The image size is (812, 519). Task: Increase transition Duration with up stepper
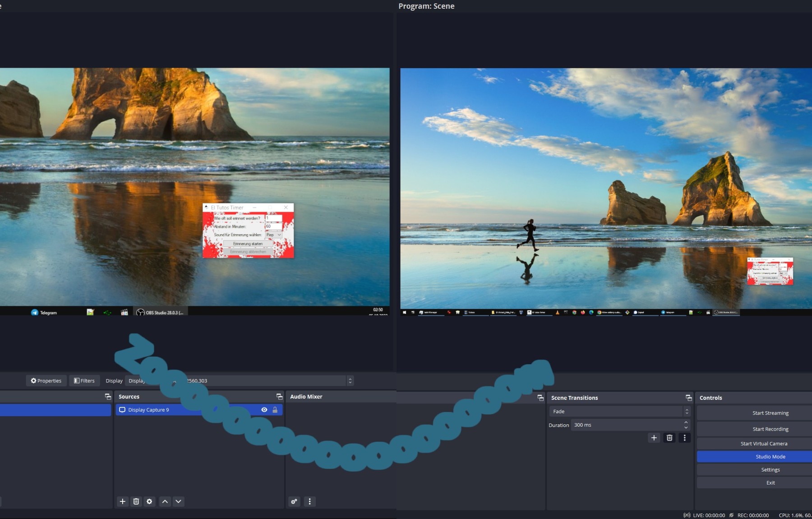coord(686,422)
